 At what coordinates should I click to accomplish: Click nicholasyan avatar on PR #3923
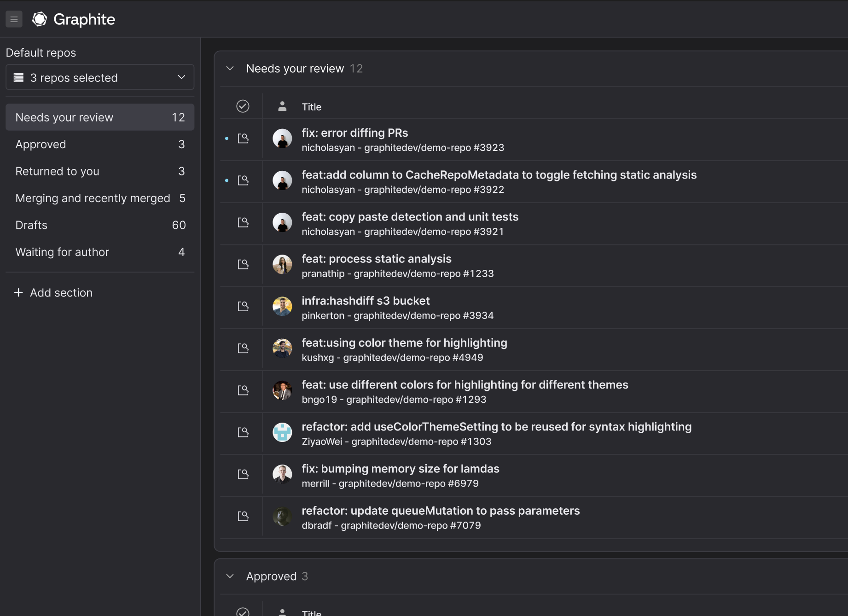click(x=282, y=139)
